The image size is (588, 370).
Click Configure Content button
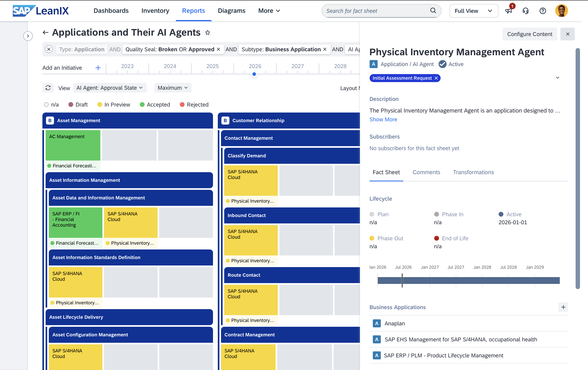529,34
